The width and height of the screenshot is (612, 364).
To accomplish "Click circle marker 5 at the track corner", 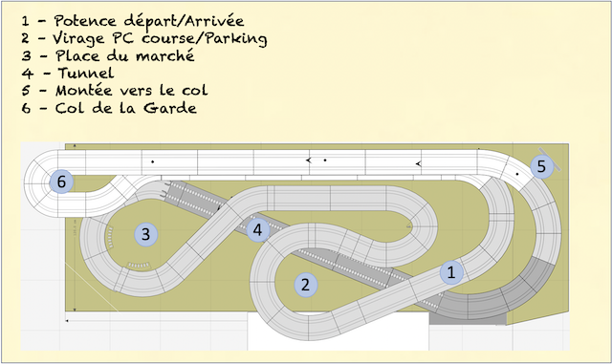I will click(x=542, y=166).
